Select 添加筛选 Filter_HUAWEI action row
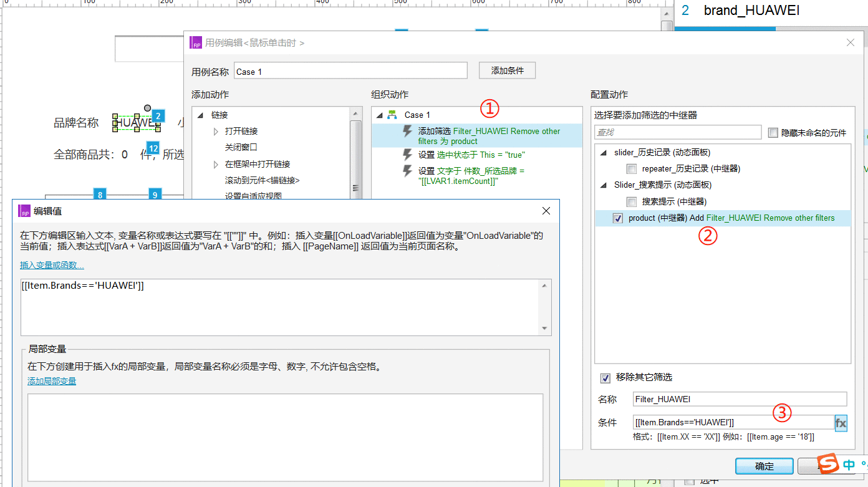This screenshot has width=868, height=487. [477, 136]
